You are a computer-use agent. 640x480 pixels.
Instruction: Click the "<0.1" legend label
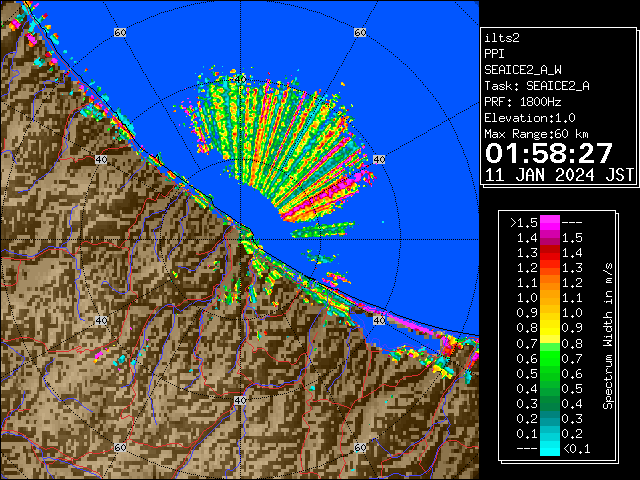[576, 449]
